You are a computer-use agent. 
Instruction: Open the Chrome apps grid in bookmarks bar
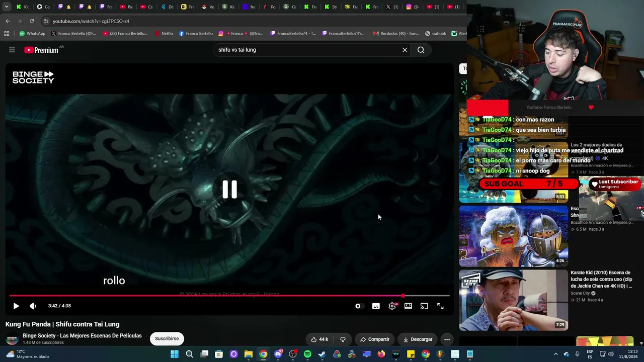[7, 34]
